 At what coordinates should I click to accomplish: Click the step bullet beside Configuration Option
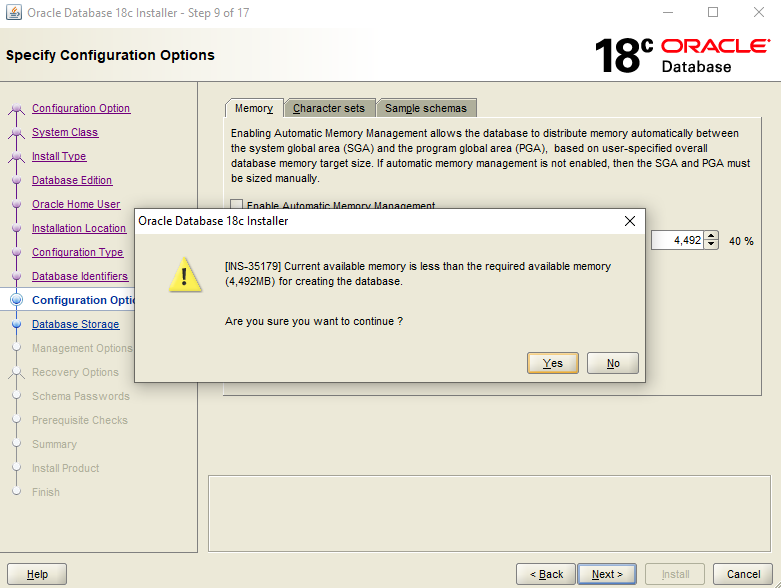tap(16, 108)
